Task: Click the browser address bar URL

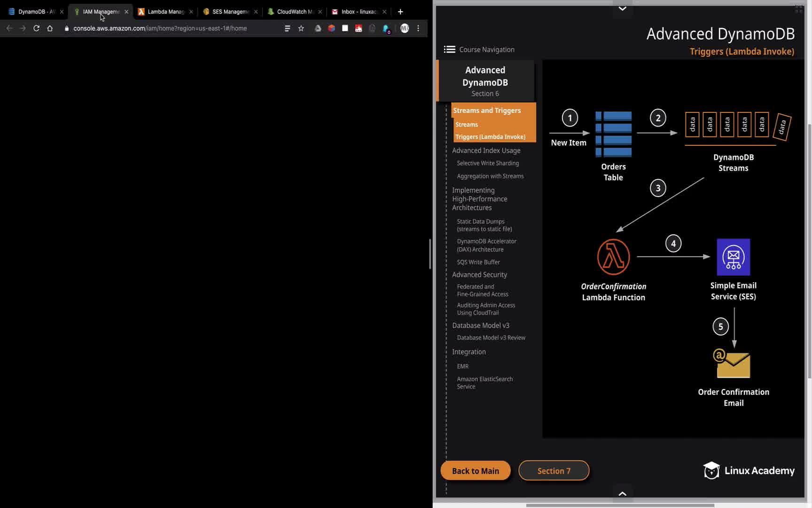Action: [x=160, y=28]
